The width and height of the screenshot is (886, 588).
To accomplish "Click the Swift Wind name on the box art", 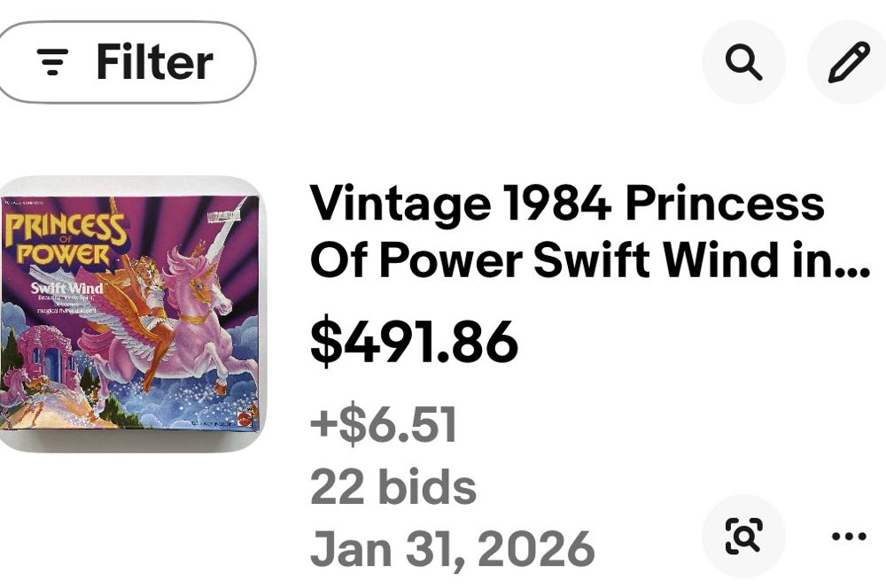I will point(66,288).
